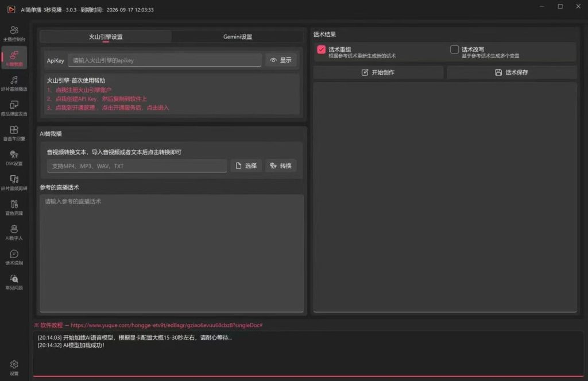Click 开始创作 button

click(378, 72)
